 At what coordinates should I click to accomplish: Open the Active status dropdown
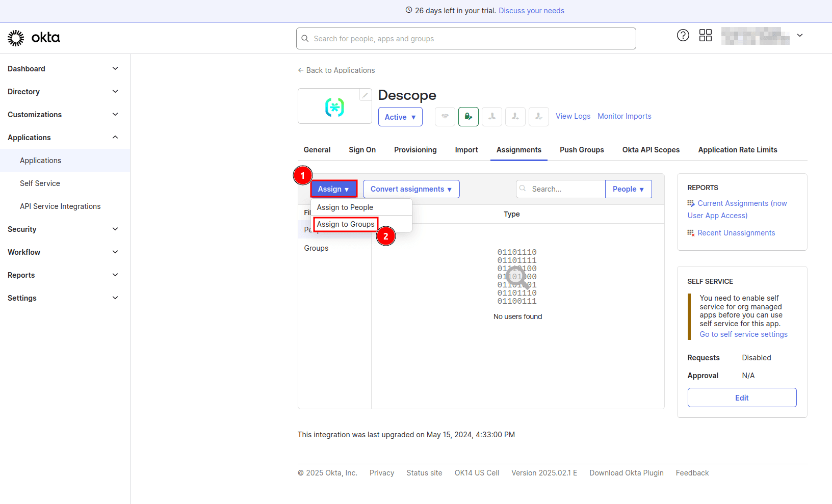pyautogui.click(x=400, y=117)
